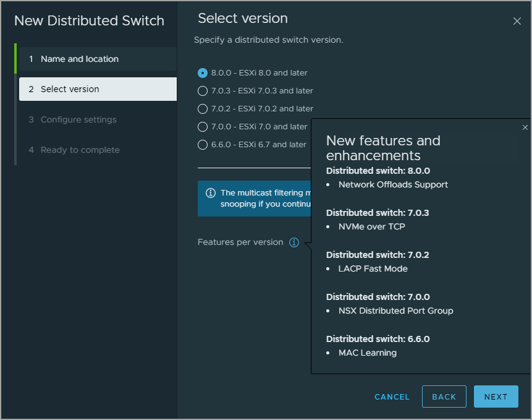532x420 pixels.
Task: Close the New features and enhancements popover
Action: click(x=525, y=127)
